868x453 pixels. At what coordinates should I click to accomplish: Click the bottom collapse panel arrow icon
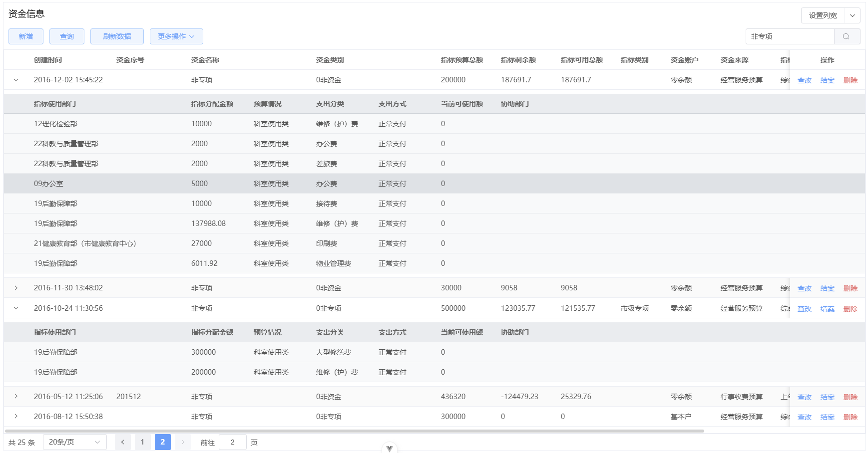[390, 448]
